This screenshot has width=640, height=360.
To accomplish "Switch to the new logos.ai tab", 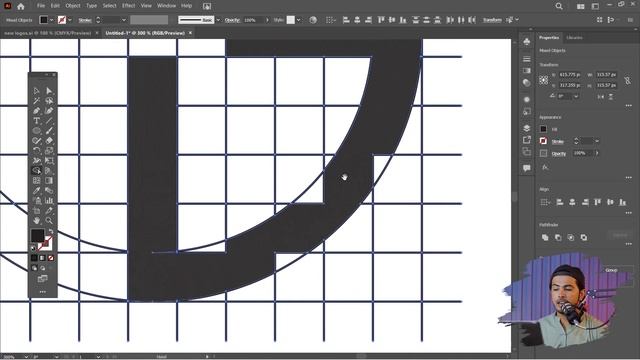I will (x=48, y=33).
